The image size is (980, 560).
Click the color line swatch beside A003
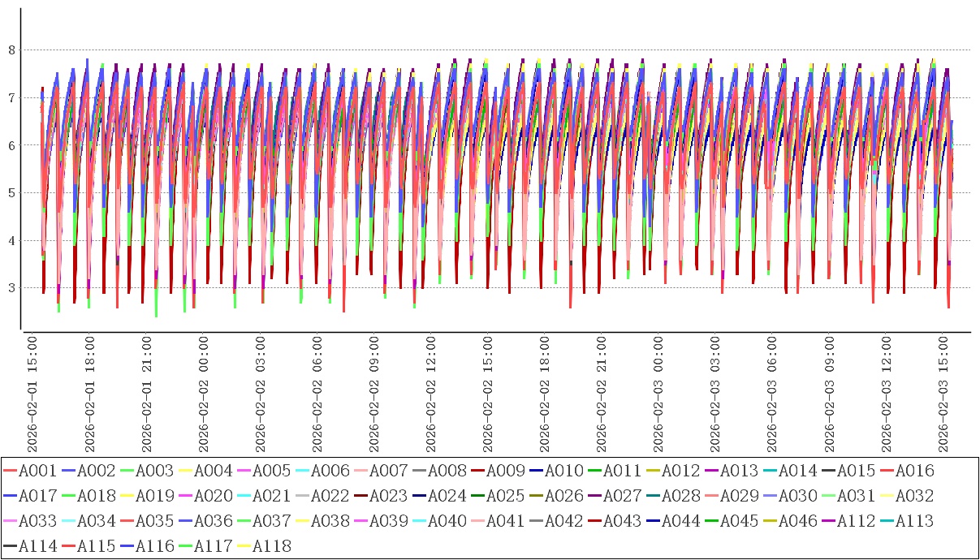coord(127,471)
